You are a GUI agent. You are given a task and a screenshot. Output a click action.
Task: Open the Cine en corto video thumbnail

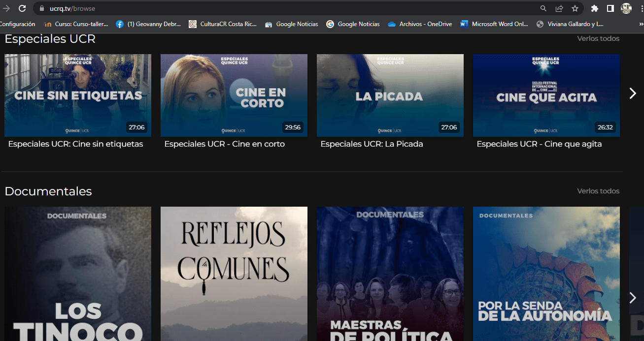pyautogui.click(x=234, y=95)
